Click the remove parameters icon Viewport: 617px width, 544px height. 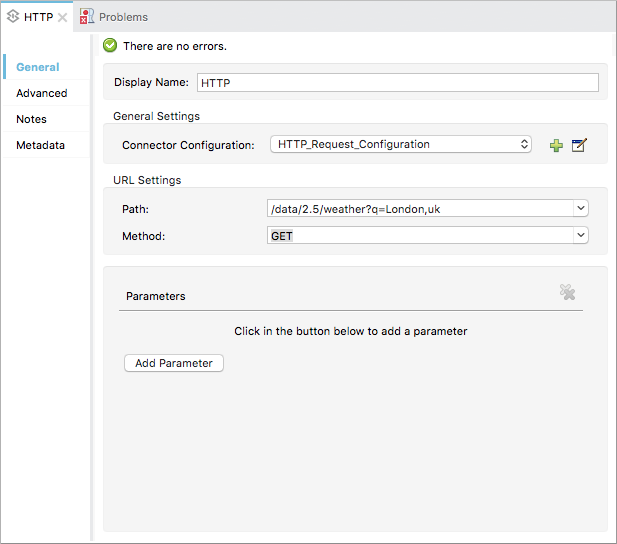click(567, 292)
